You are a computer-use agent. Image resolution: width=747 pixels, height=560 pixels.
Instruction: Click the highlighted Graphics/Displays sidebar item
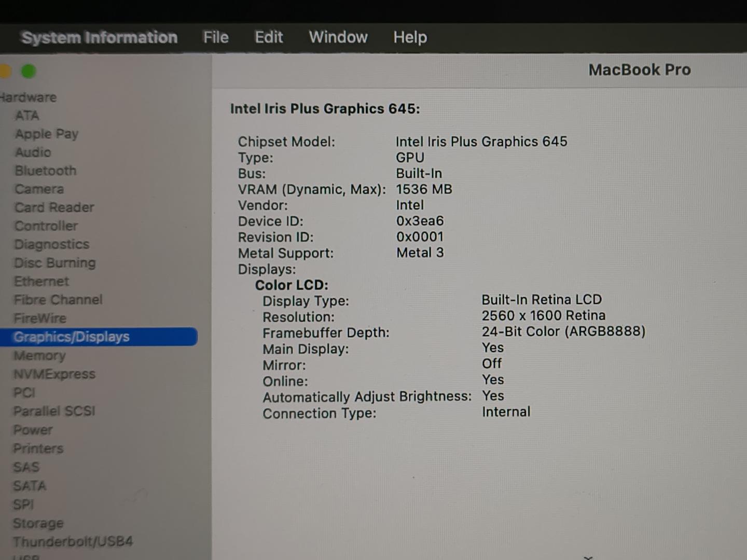pos(99,337)
